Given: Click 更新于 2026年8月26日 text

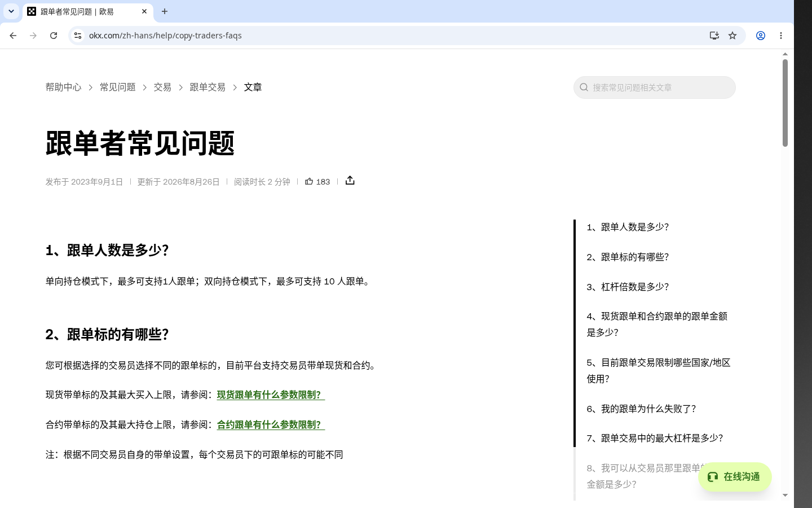Looking at the screenshot, I should tap(178, 182).
